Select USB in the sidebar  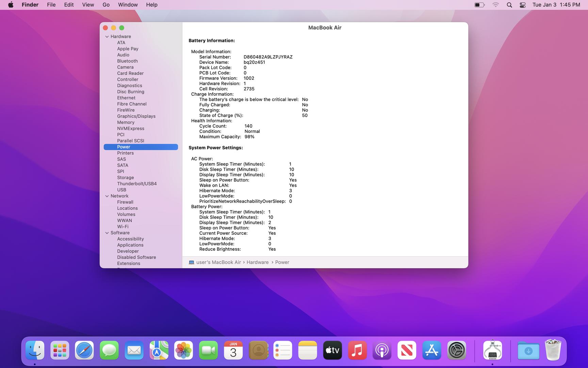point(121,190)
